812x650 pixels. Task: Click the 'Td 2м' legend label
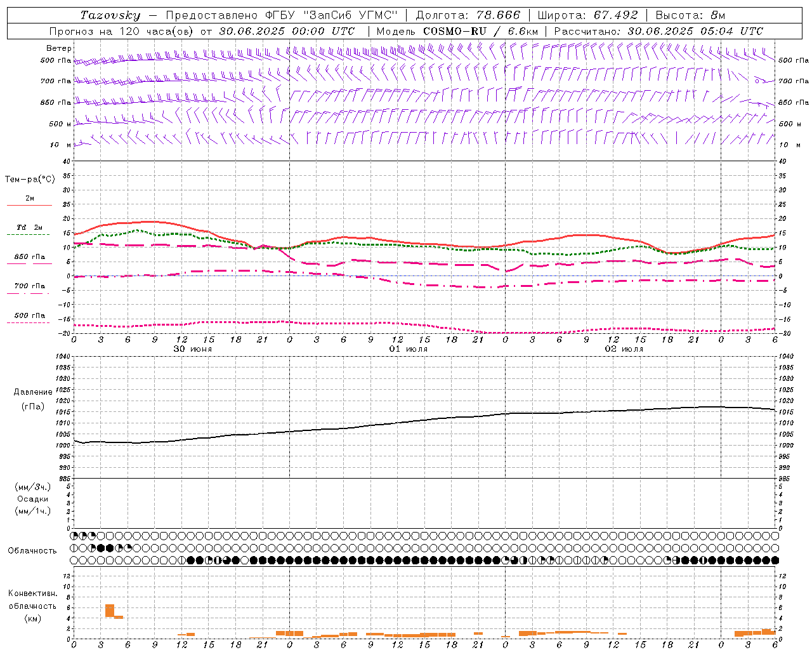30,227
